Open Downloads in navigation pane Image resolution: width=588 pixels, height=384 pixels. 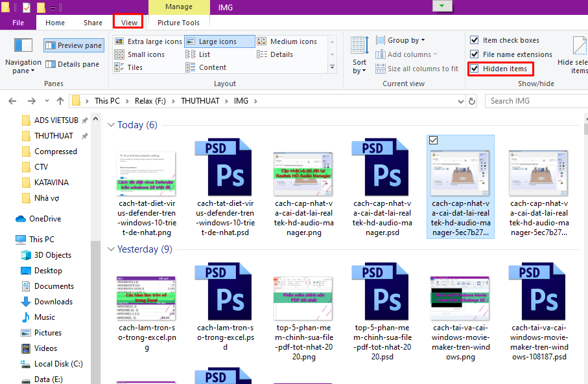pyautogui.click(x=53, y=302)
